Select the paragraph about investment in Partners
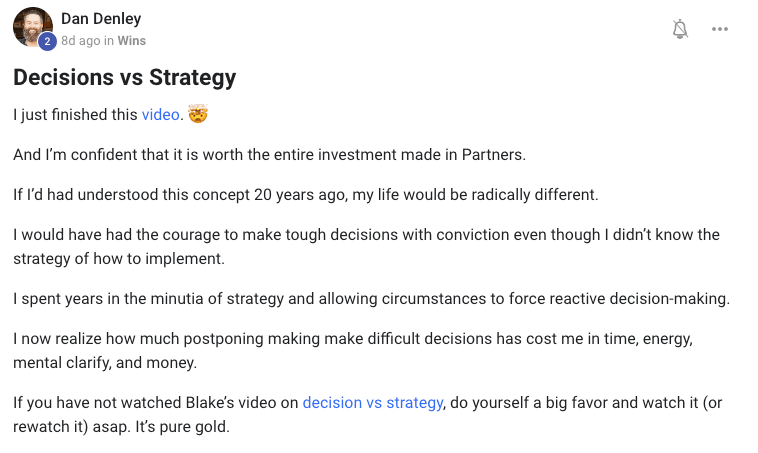This screenshot has height=453, width=758. click(269, 155)
